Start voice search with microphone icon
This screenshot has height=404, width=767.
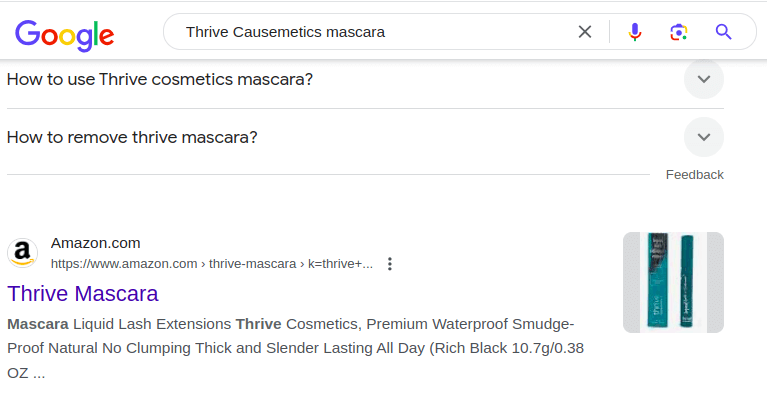[x=634, y=32]
